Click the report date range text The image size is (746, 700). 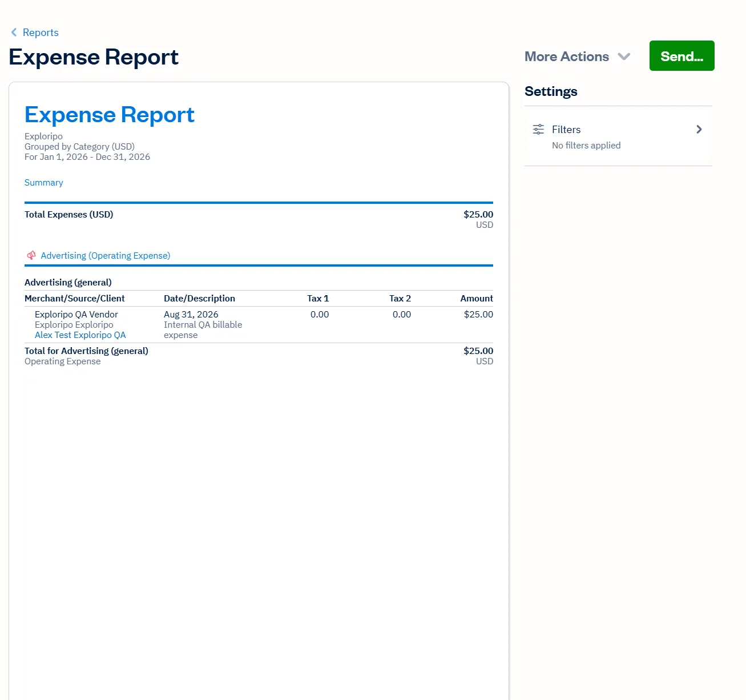point(87,157)
